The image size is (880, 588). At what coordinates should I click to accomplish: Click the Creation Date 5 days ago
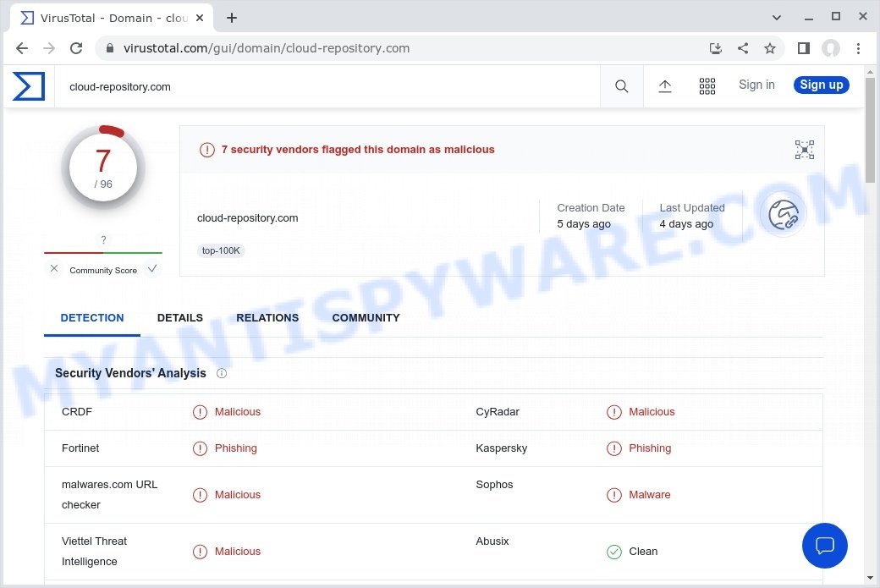coord(591,216)
